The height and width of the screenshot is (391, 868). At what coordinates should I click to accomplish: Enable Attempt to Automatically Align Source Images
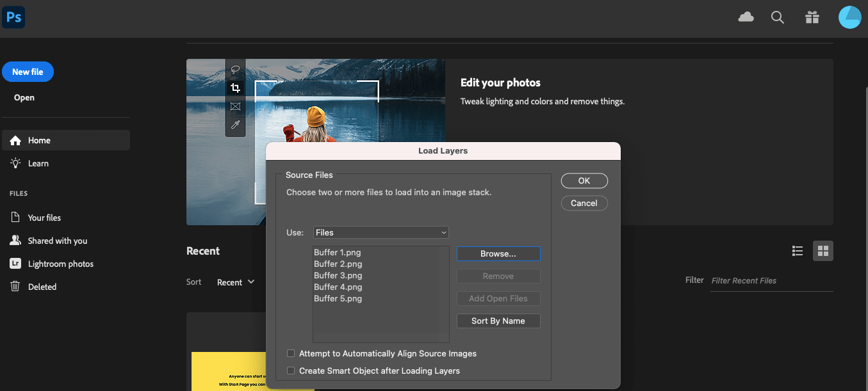coord(291,353)
